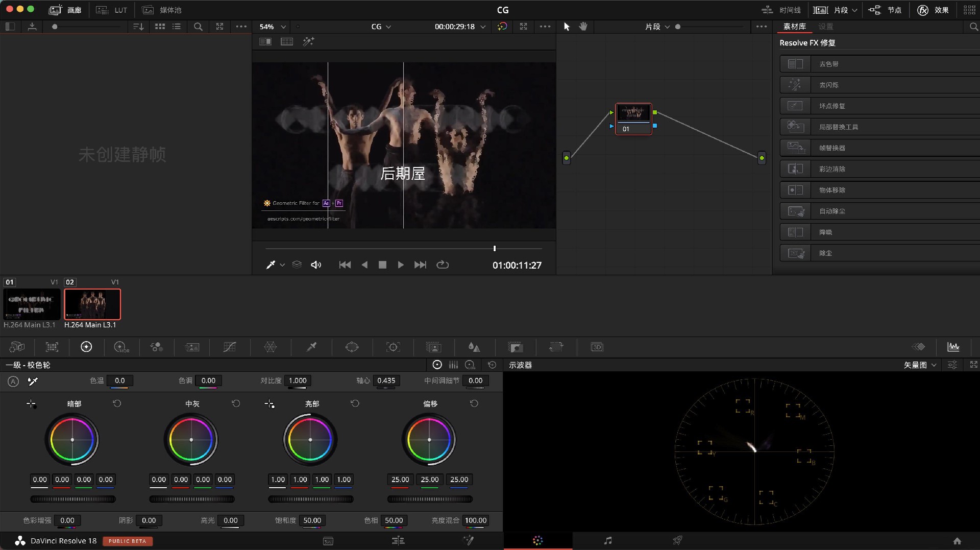Toggle the 媒体池 Media Pool panel

[x=162, y=10]
